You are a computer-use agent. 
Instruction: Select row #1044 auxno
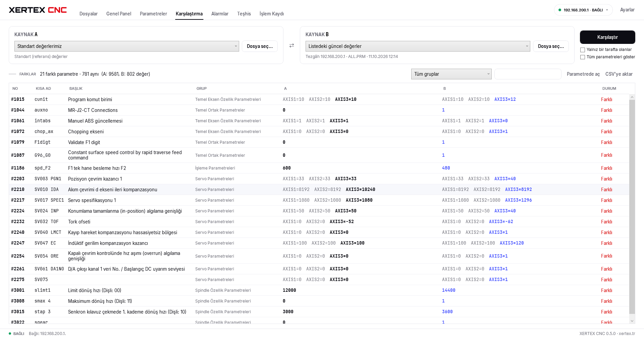[x=319, y=110]
